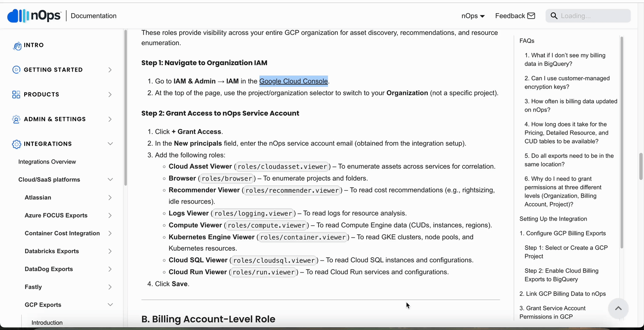Click the ADMIN & SETTINGS icon
The image size is (644, 330).
tap(16, 119)
